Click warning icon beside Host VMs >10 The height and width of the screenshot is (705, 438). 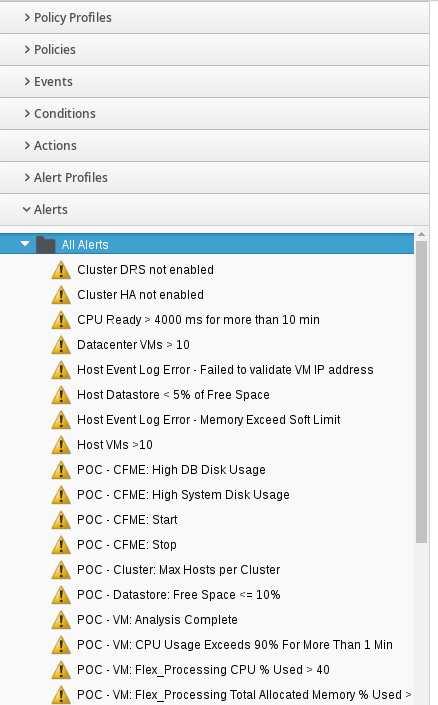pyautogui.click(x=61, y=445)
